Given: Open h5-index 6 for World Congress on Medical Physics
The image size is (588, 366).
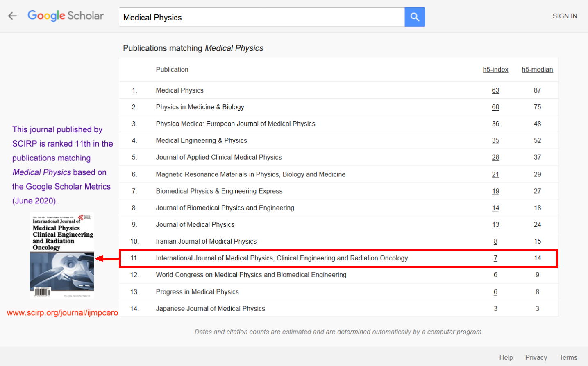Looking at the screenshot, I should pos(495,275).
